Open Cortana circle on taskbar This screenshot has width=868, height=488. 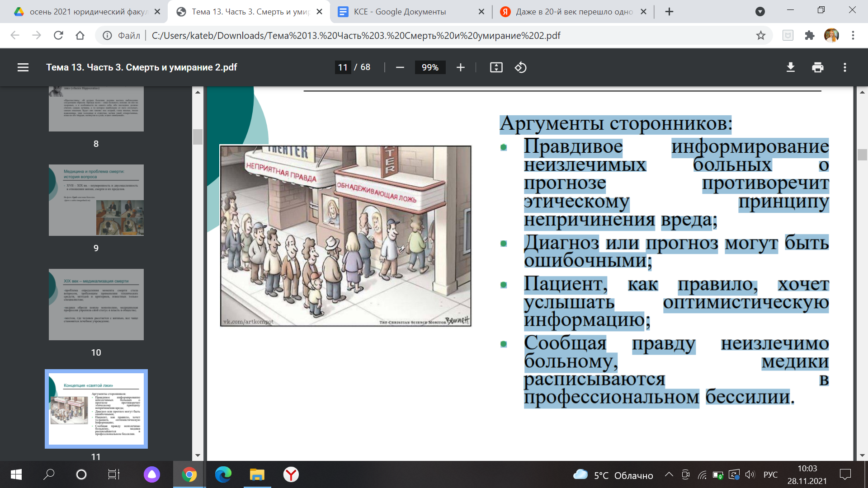[81, 474]
